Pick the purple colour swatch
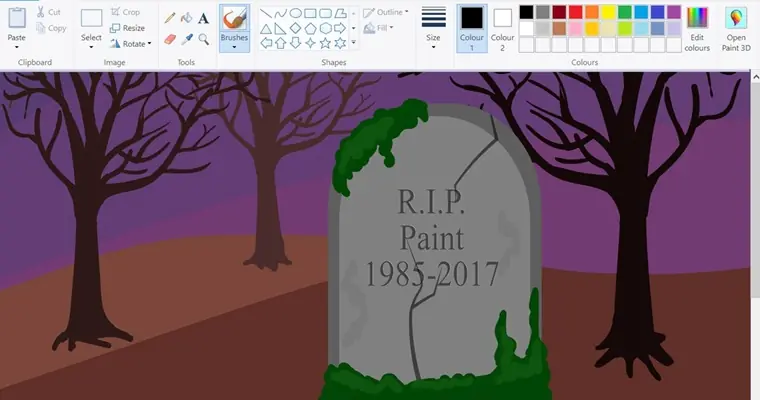 [674, 12]
